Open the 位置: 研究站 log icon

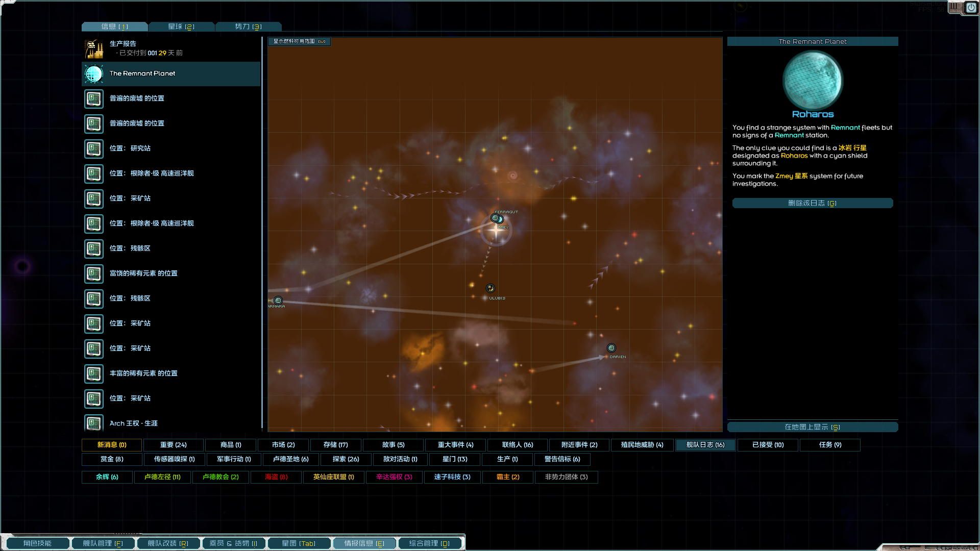94,149
